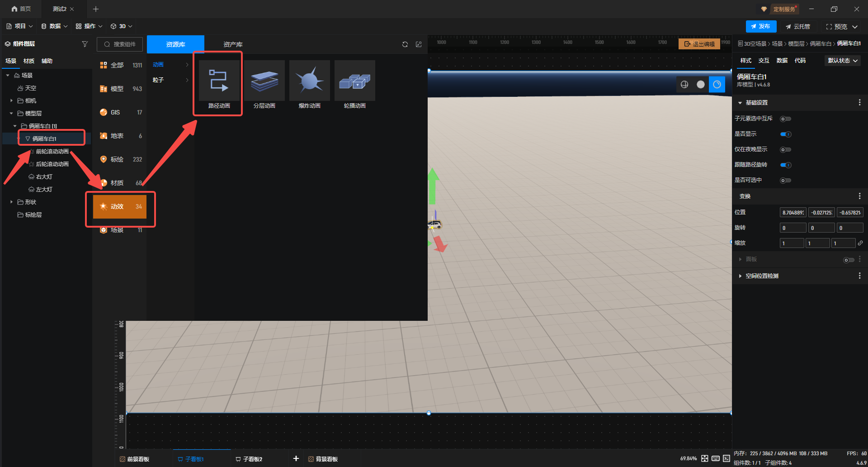
Task: Click the 退出编辑 button
Action: (699, 44)
